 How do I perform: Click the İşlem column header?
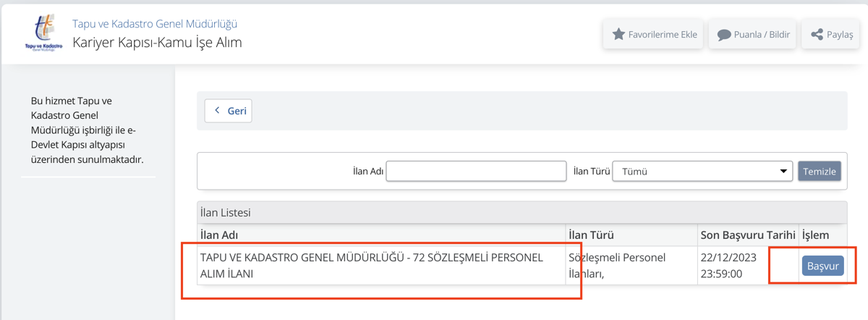(x=815, y=235)
